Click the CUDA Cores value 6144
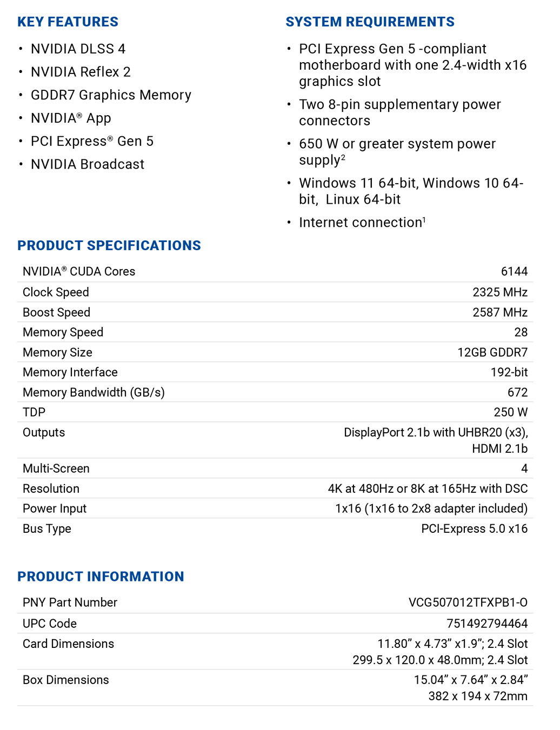 coord(514,271)
